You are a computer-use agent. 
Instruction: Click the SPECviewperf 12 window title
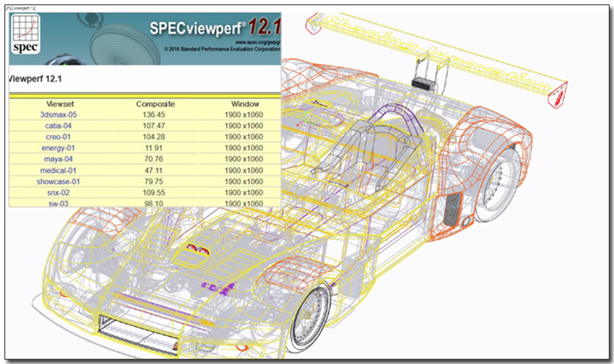click(20, 8)
